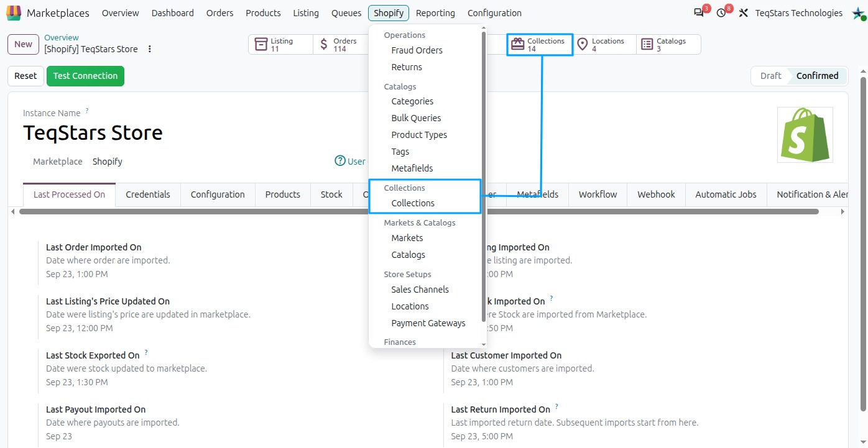This screenshot has width=868, height=448.
Task: Open the Locations stat button
Action: tap(604, 44)
